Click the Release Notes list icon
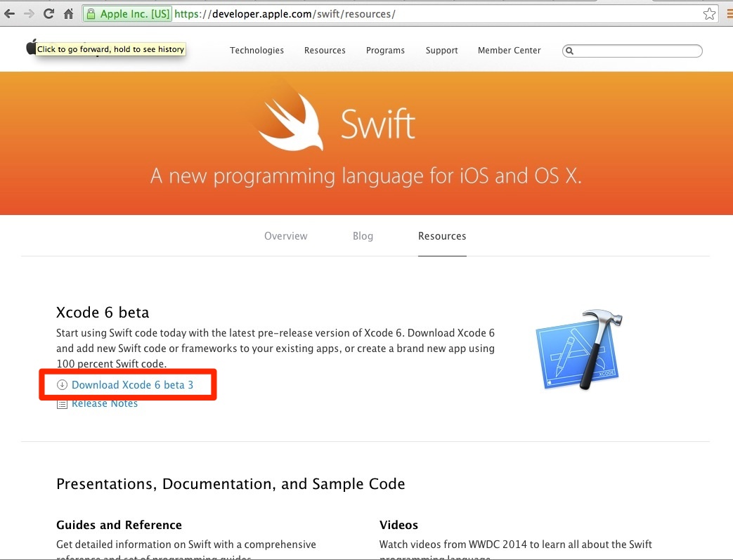Image resolution: width=733 pixels, height=560 pixels. (x=62, y=404)
